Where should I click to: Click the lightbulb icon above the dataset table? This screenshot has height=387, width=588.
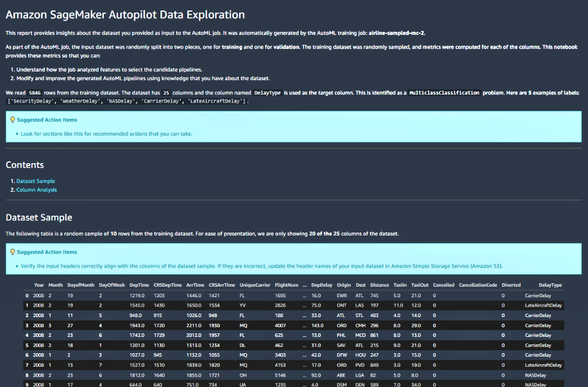point(13,252)
